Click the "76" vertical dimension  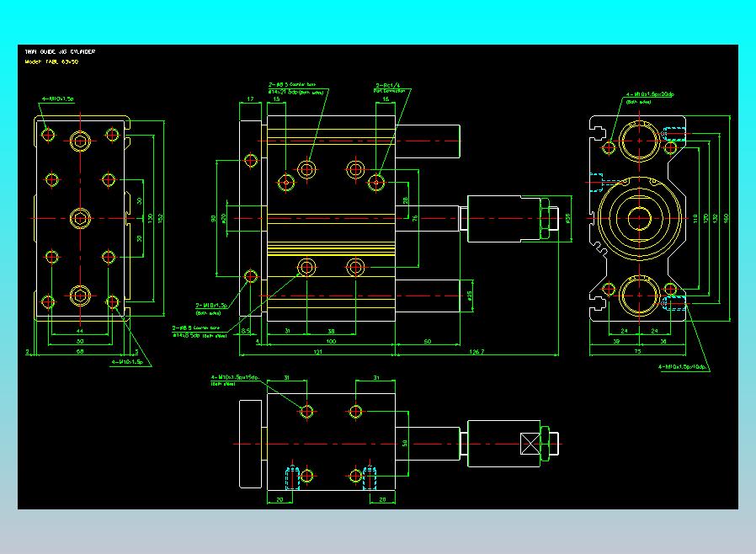point(415,218)
